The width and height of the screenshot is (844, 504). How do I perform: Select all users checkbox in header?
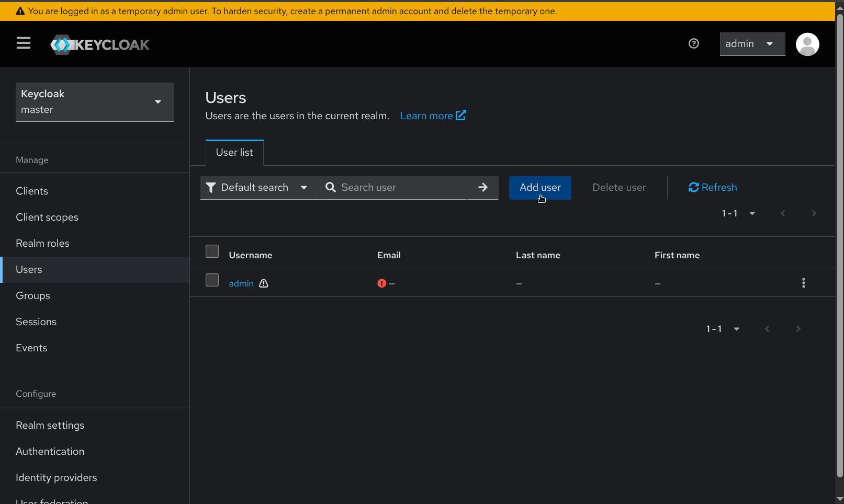(212, 251)
